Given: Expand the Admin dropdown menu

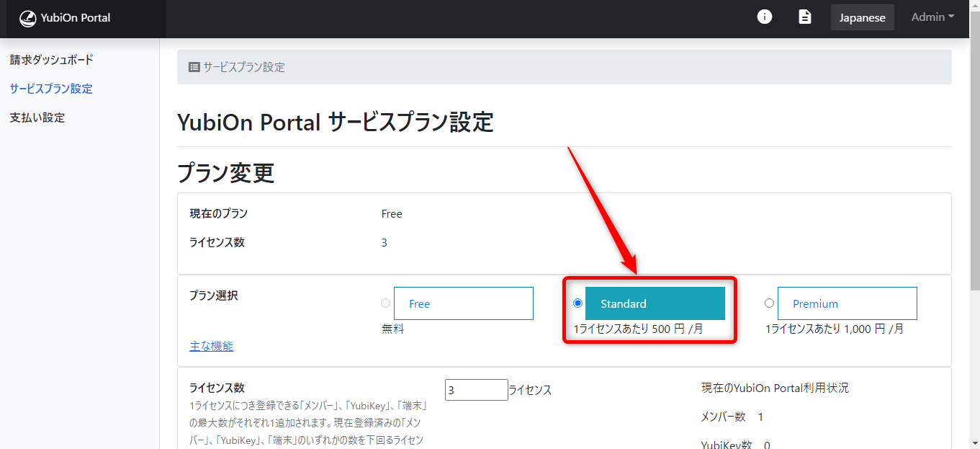Looking at the screenshot, I should tap(932, 17).
